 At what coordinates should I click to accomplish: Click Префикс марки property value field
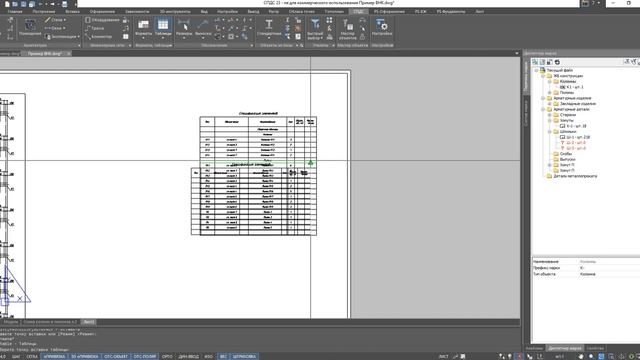coord(609,268)
